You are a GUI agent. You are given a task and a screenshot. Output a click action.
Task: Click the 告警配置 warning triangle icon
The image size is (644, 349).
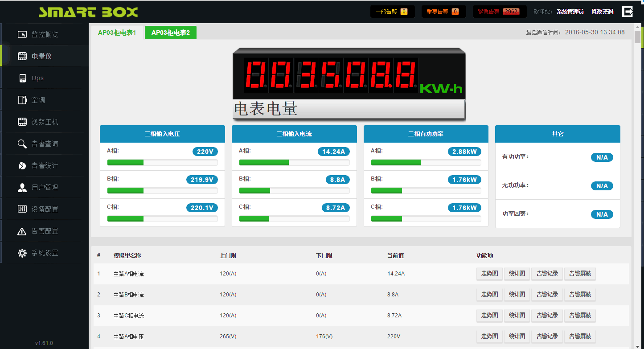tap(22, 231)
